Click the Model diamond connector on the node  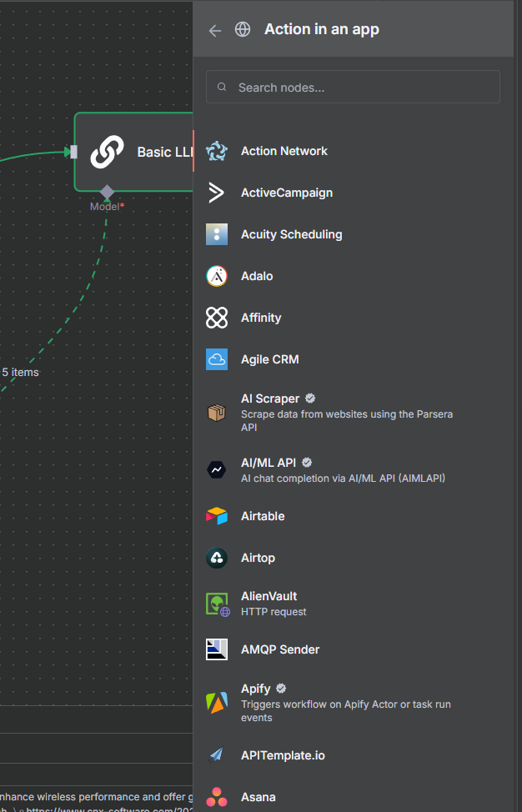pos(107,192)
